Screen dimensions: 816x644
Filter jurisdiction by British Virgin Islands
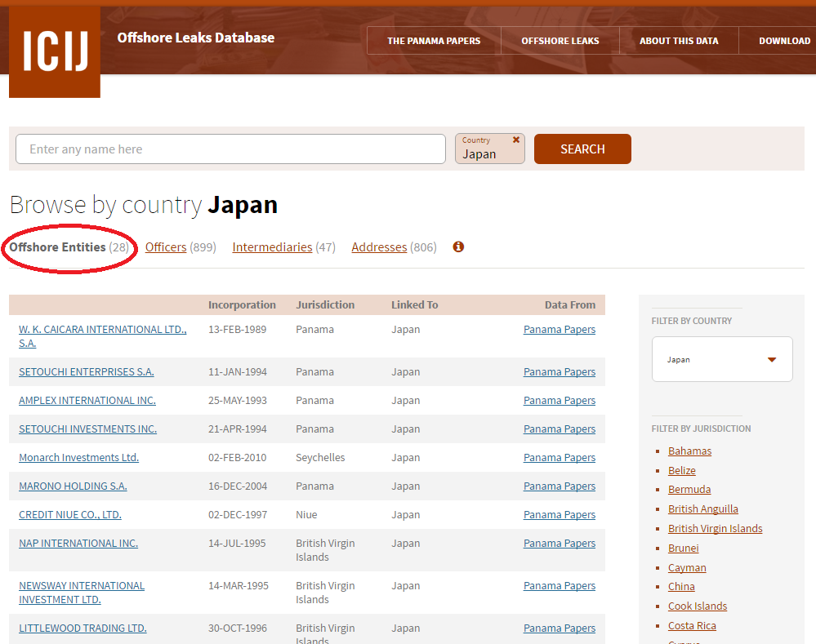[715, 529]
